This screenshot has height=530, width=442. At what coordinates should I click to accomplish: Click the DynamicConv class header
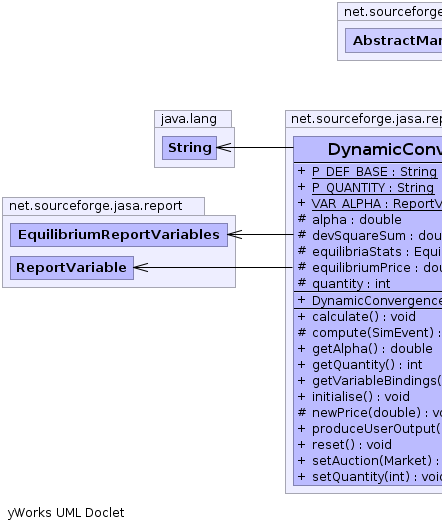(368, 149)
